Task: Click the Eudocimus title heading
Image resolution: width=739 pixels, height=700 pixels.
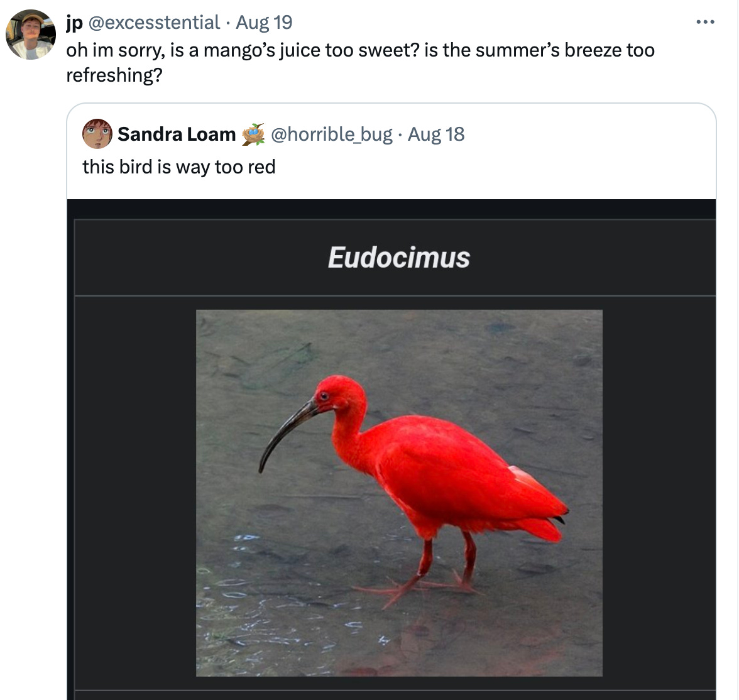Action: (398, 258)
